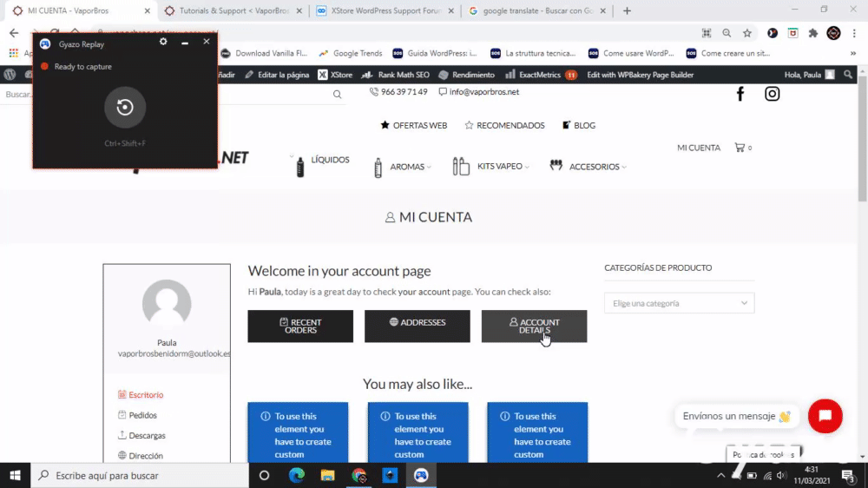The image size is (868, 488).
Task: Open Rank Math SEO in admin bar
Action: coord(395,74)
